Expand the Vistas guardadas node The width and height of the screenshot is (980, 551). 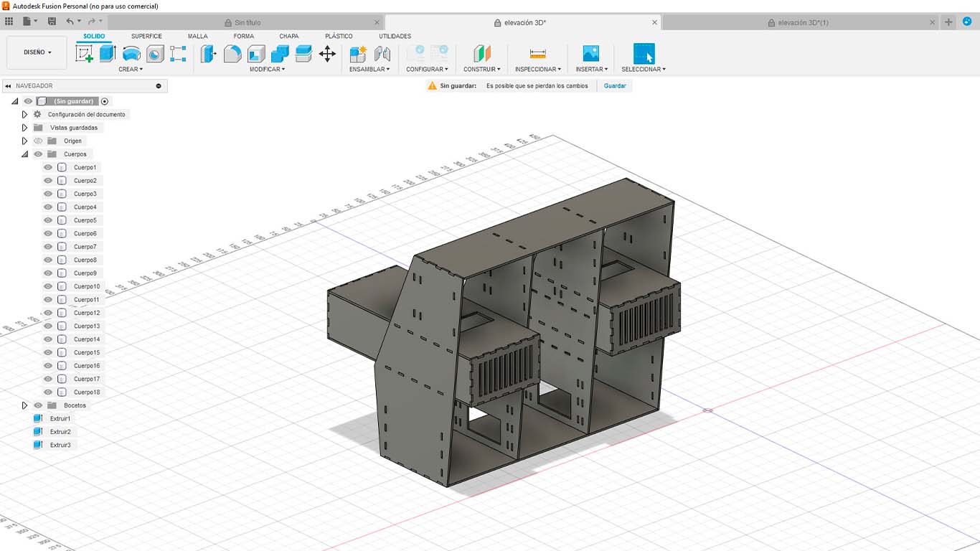point(24,128)
